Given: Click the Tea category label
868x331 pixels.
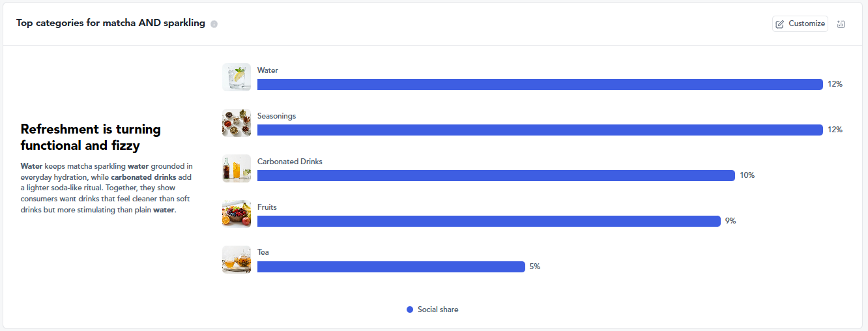Looking at the screenshot, I should [263, 252].
